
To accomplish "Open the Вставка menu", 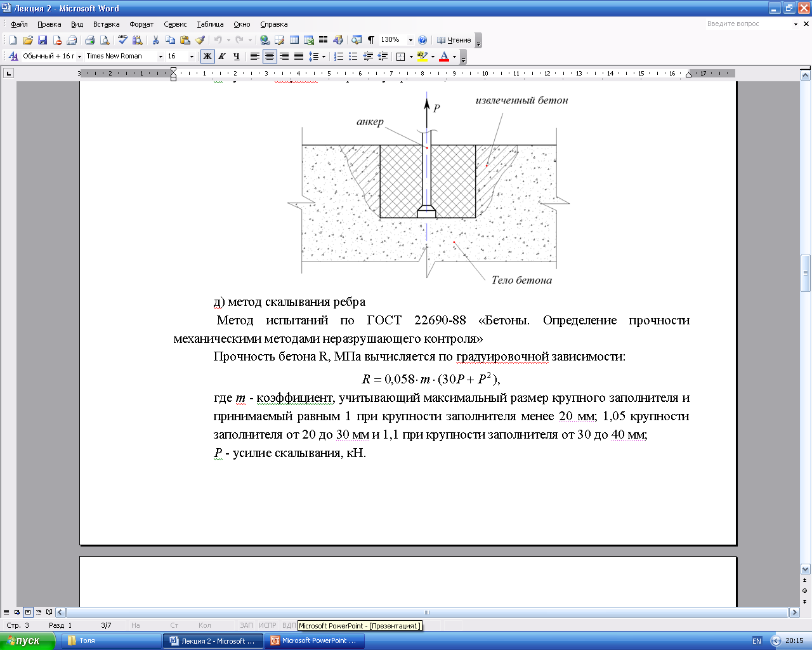I will 106,24.
